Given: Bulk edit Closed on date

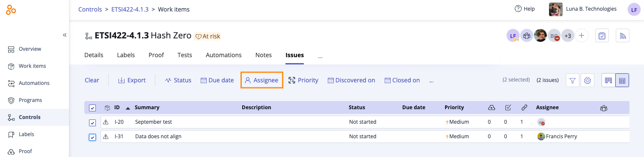Looking at the screenshot, I should point(402,80).
